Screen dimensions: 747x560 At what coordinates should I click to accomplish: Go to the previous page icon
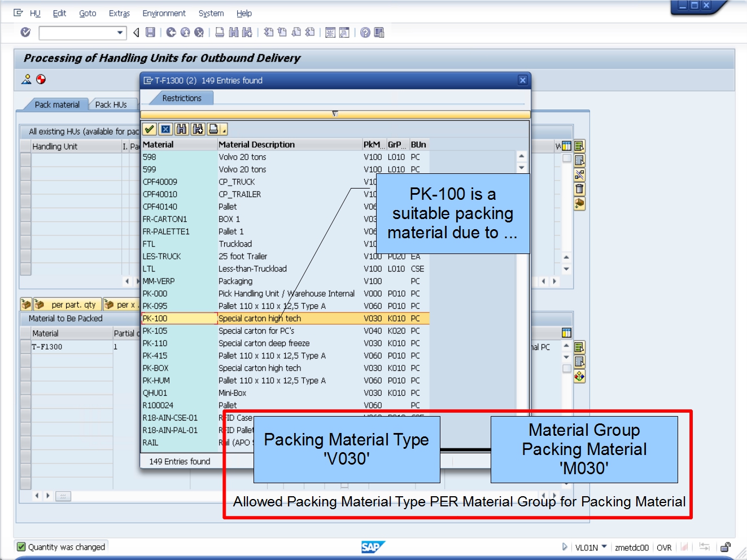point(282,32)
